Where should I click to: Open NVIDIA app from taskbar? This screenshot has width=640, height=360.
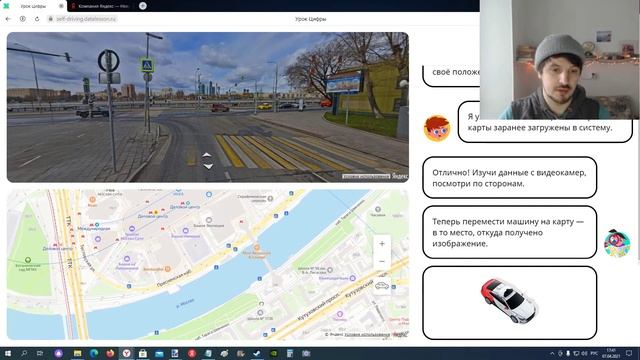coord(273,353)
